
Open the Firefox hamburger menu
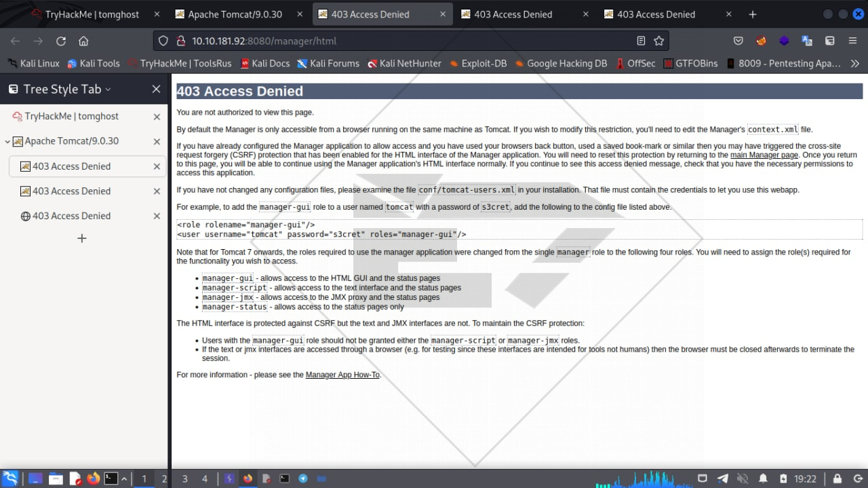(852, 41)
